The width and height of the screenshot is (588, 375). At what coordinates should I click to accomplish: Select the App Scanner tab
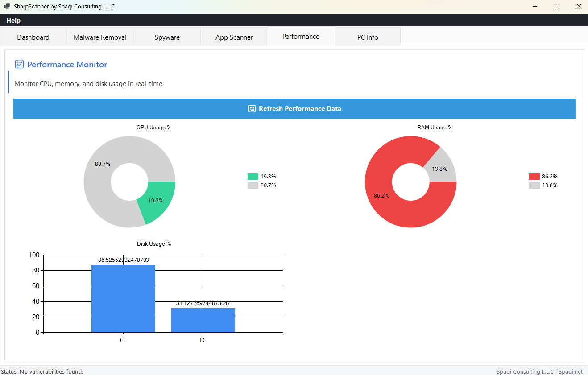click(234, 37)
